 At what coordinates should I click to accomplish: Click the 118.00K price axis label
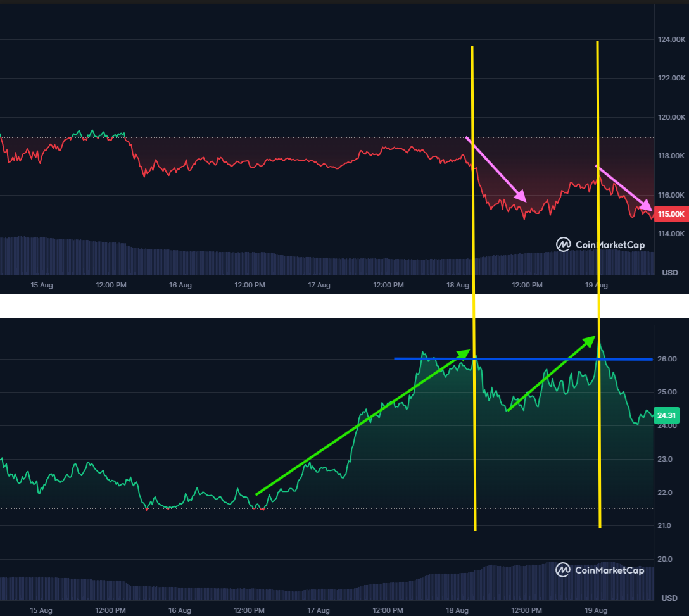pyautogui.click(x=671, y=156)
